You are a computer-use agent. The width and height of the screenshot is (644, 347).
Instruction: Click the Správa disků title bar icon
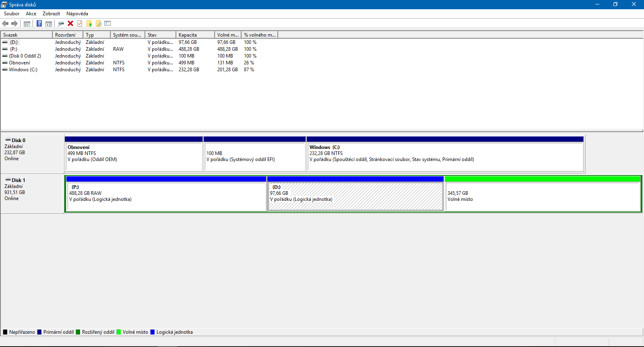point(4,4)
